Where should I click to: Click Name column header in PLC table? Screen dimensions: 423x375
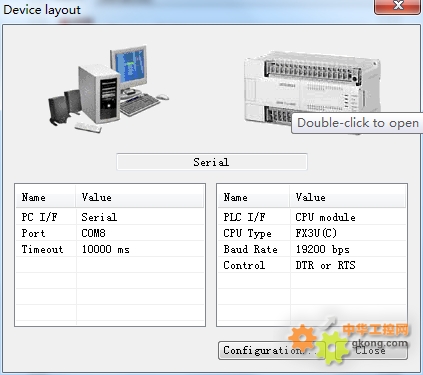(254, 197)
